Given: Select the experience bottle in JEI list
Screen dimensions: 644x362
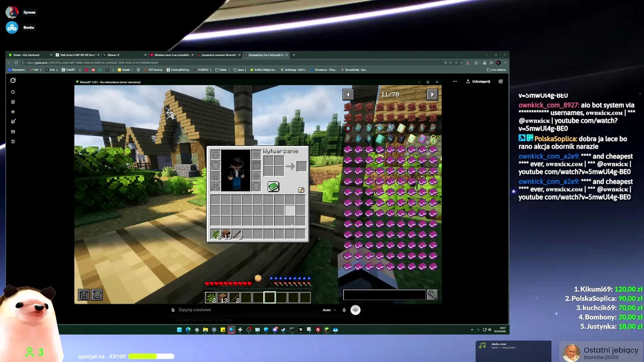Looking at the screenshot, I should point(433,139).
